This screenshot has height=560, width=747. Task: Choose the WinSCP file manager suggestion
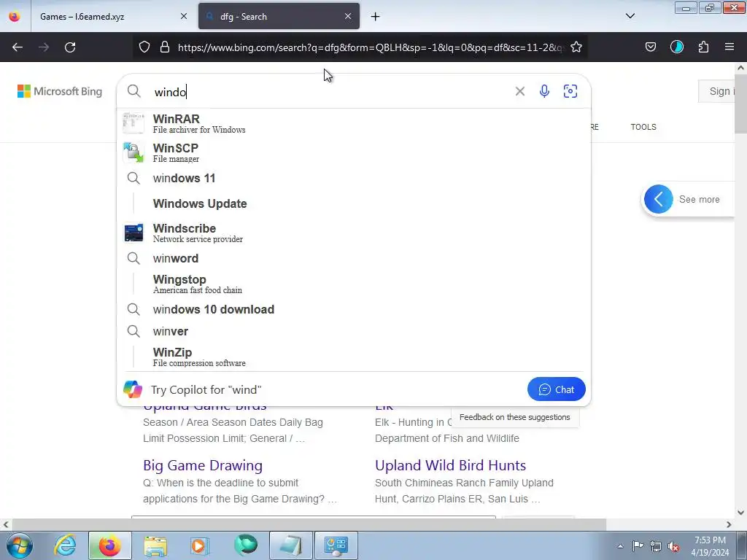[354, 152]
